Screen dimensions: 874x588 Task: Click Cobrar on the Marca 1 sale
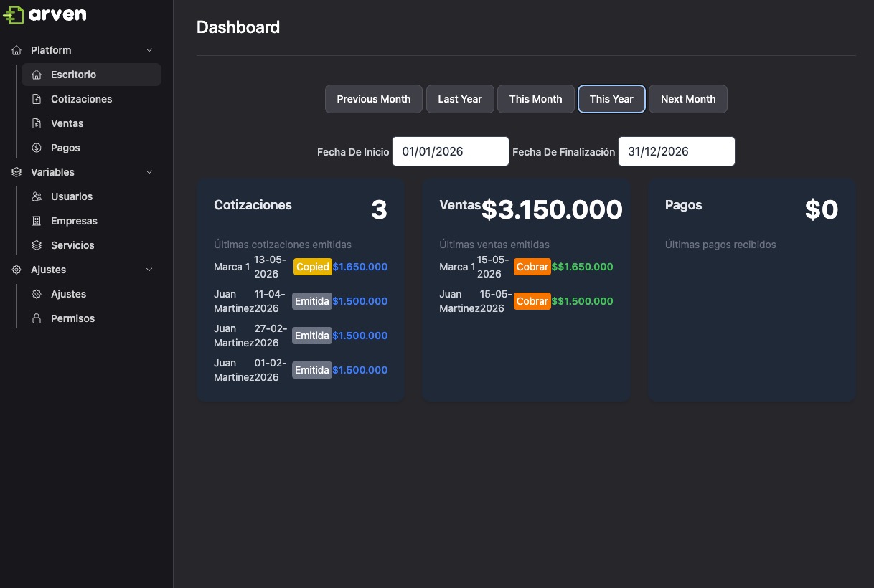pos(532,267)
